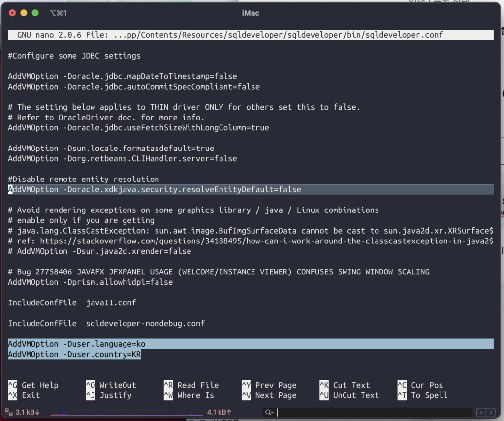
Task: Focus the terminal search input field
Action: [375, 412]
